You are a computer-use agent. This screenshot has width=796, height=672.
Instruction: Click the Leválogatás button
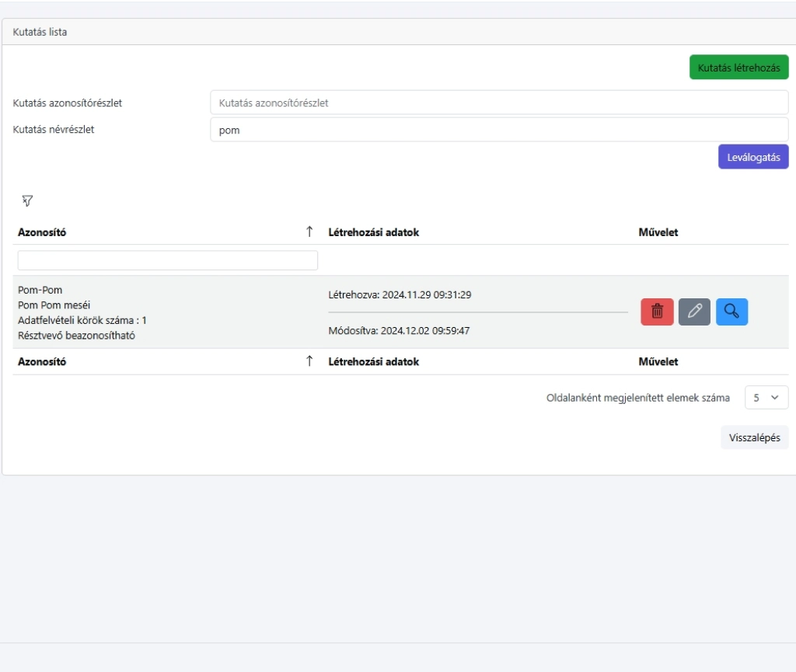752,157
